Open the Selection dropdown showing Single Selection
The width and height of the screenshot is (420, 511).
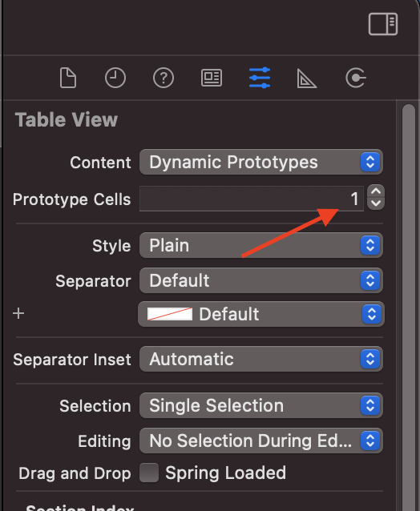[x=260, y=405]
